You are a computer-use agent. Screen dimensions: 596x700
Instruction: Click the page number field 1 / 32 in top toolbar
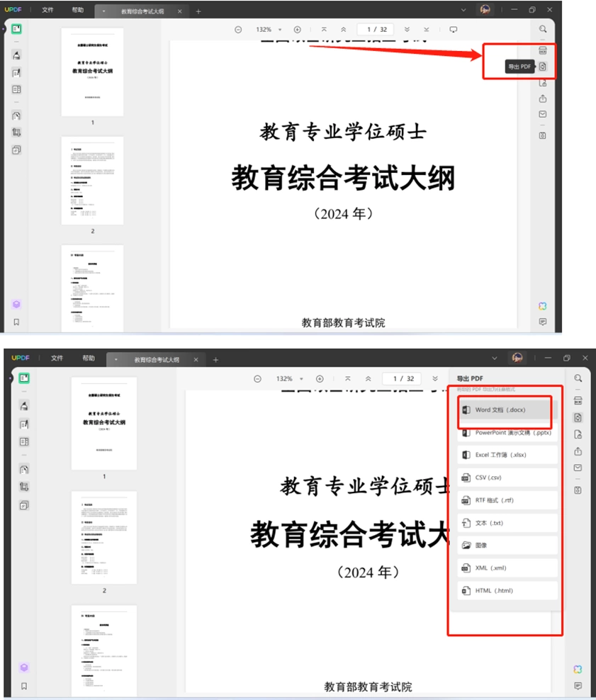[x=375, y=30]
